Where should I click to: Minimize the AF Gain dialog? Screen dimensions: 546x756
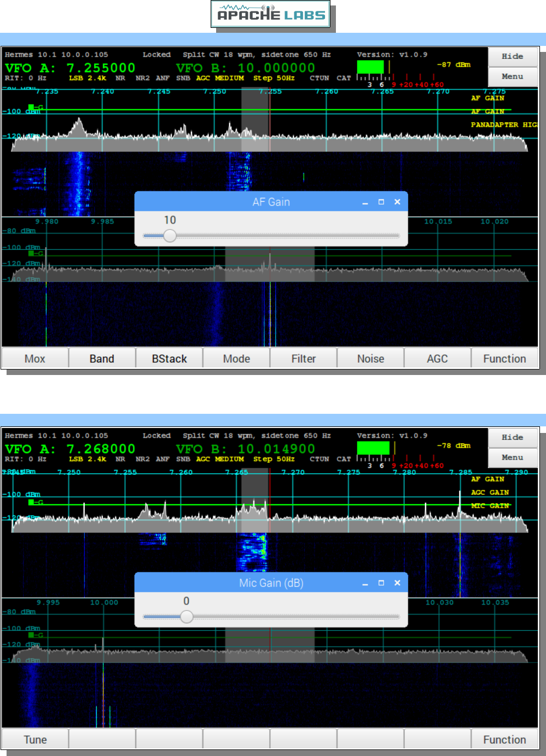point(365,202)
